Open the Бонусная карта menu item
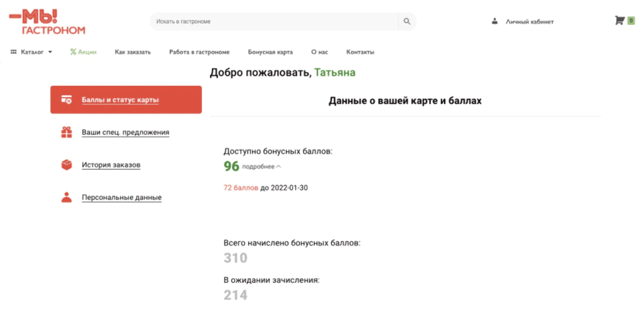 [270, 52]
